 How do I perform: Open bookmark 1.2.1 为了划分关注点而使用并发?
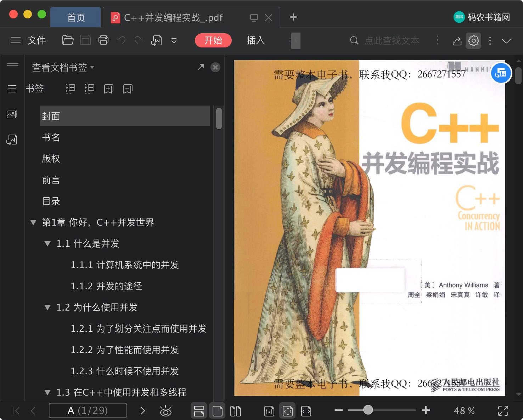tap(139, 329)
